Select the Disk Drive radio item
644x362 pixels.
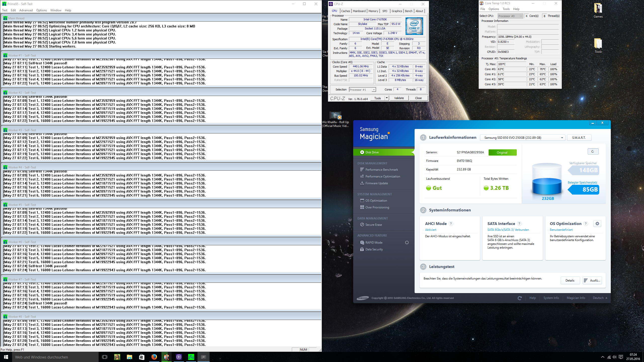point(362,152)
